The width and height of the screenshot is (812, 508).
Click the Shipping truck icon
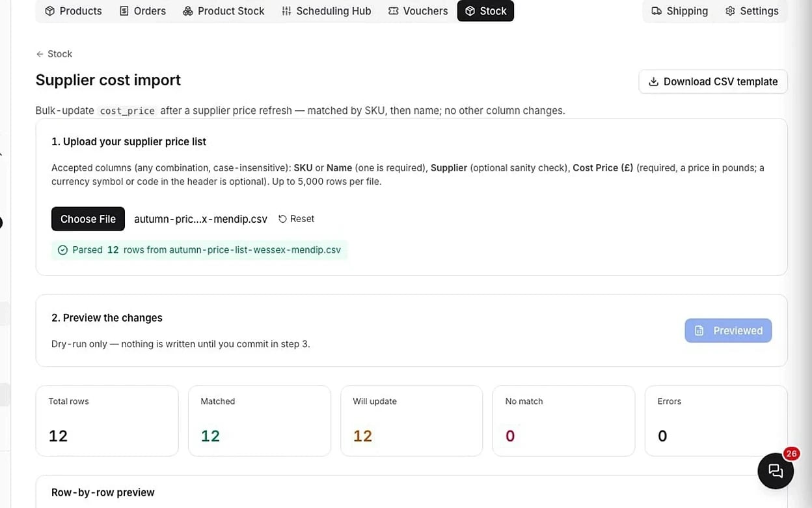point(656,11)
